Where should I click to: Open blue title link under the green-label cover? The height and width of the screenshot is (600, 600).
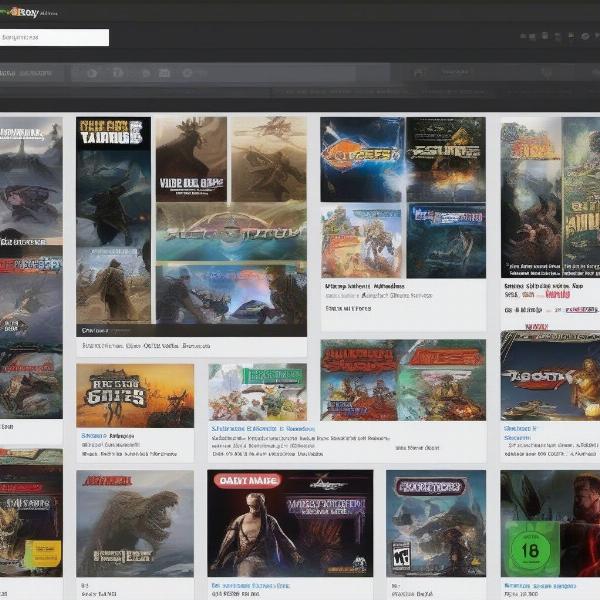point(263,429)
